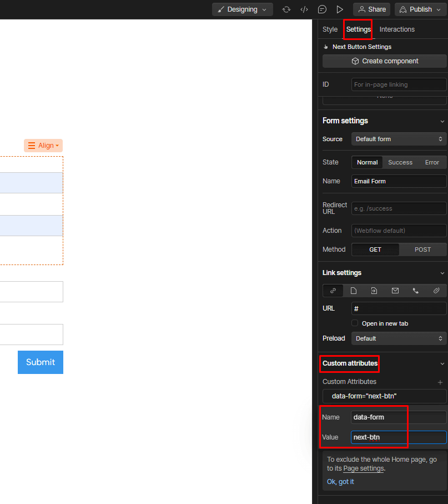Collapse the Link settings section
Viewport: 448px width, 504px height.
[x=442, y=273]
